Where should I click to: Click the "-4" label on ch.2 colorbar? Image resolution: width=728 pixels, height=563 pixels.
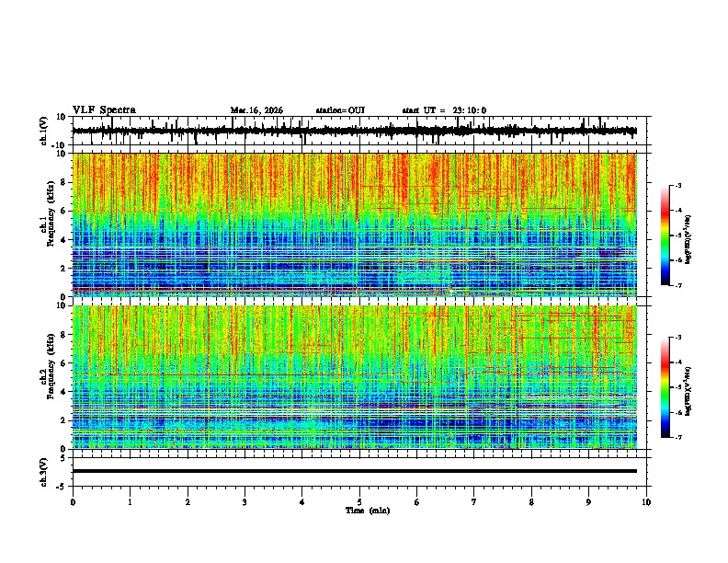(x=678, y=362)
